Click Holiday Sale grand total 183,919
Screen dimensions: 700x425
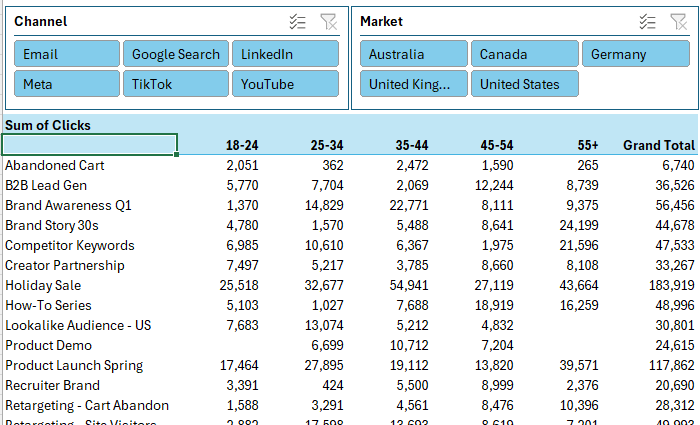pos(671,285)
